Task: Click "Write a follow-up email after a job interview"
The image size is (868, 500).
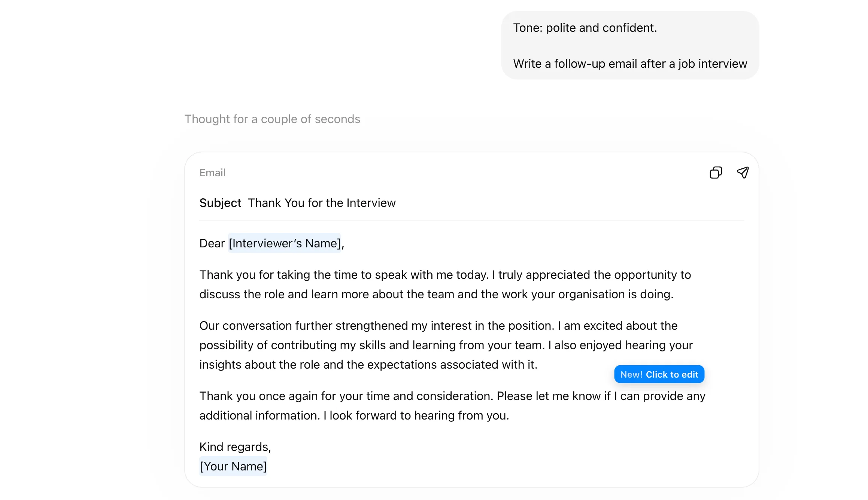Action: [630, 64]
